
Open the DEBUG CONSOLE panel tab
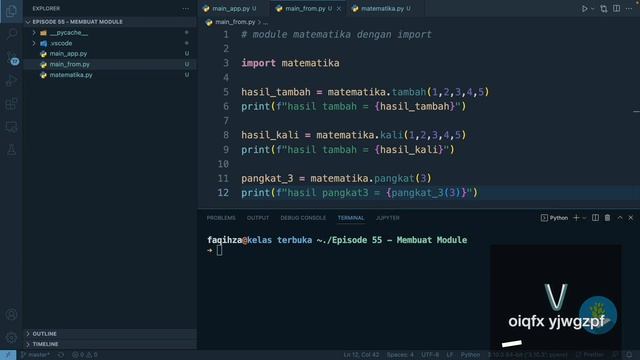303,218
